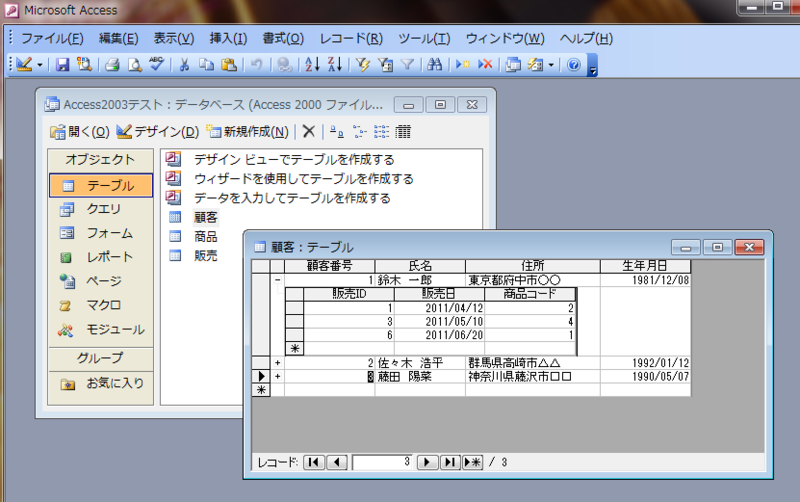Sort descending with the Z-A icon
The width and height of the screenshot is (800, 502).
335,64
